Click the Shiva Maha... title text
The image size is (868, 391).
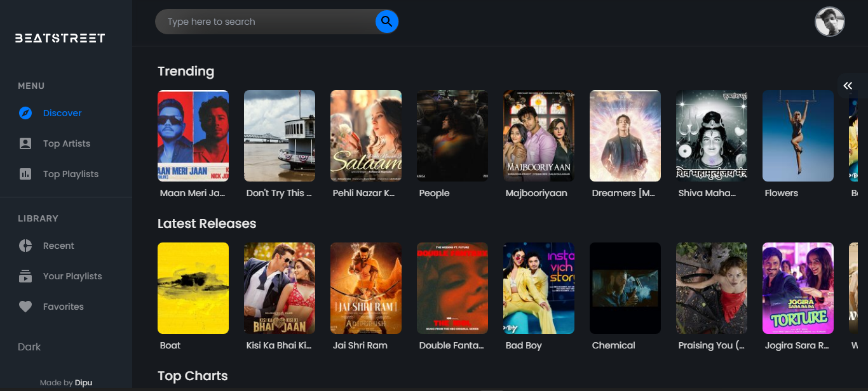coord(707,193)
